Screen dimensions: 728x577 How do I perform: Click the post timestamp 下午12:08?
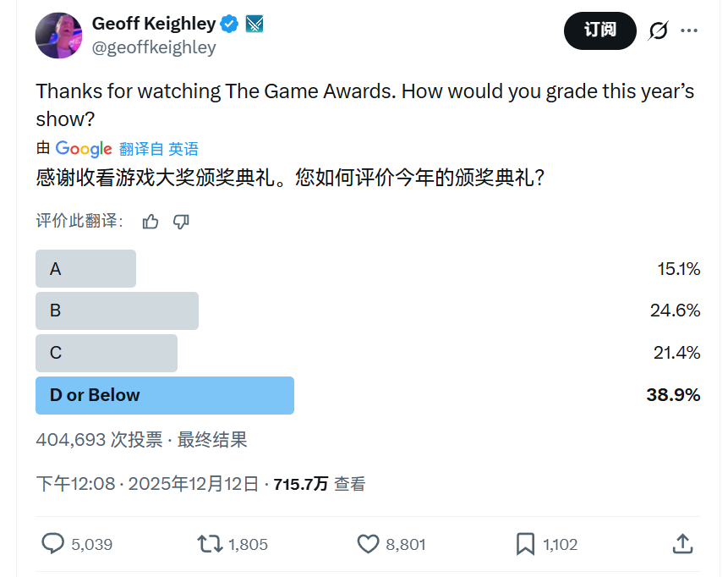[75, 484]
